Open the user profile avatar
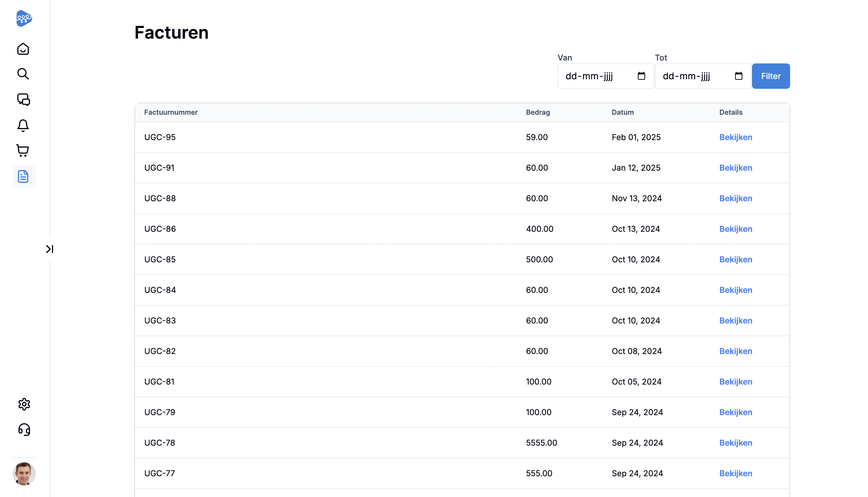Viewport: 868px width, 497px height. [x=24, y=474]
